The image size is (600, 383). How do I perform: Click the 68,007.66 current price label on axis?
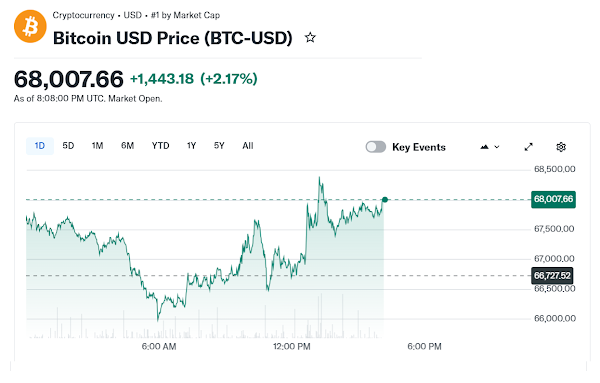point(553,199)
